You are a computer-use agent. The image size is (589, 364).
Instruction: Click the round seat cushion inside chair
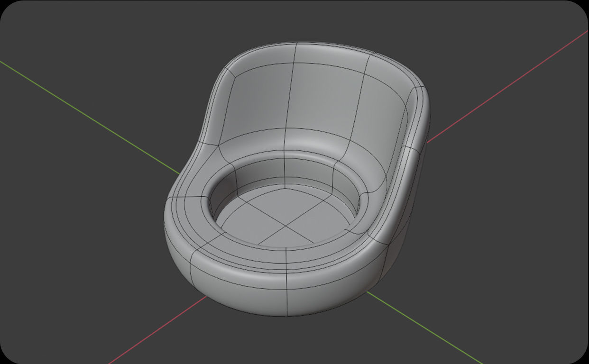click(286, 216)
